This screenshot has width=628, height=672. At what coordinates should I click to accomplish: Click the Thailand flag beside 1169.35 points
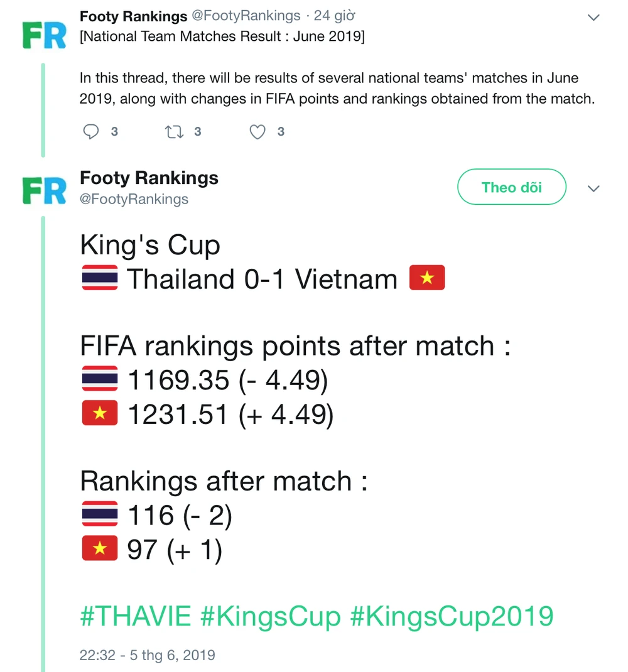click(100, 379)
